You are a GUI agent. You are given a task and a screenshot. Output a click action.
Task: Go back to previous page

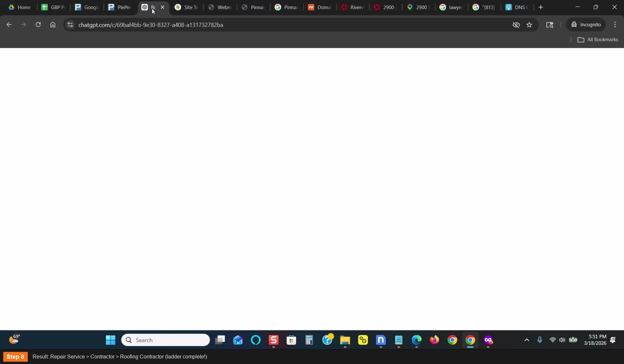9,25
